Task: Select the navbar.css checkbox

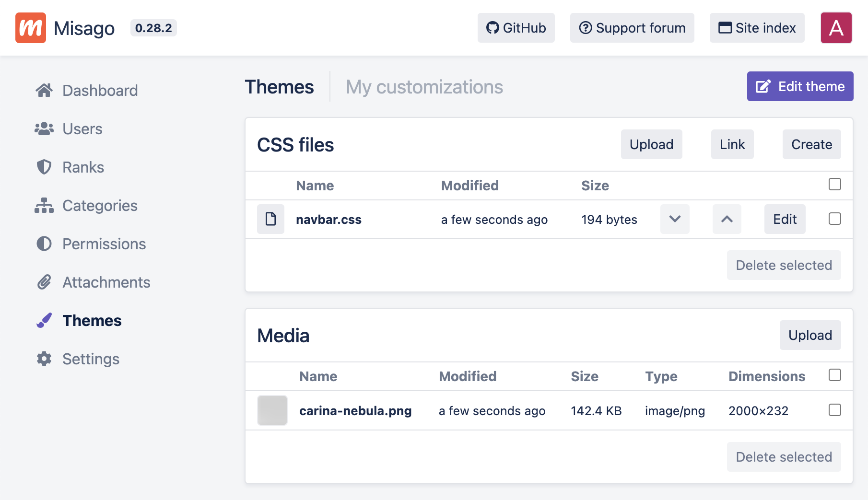Action: [834, 219]
